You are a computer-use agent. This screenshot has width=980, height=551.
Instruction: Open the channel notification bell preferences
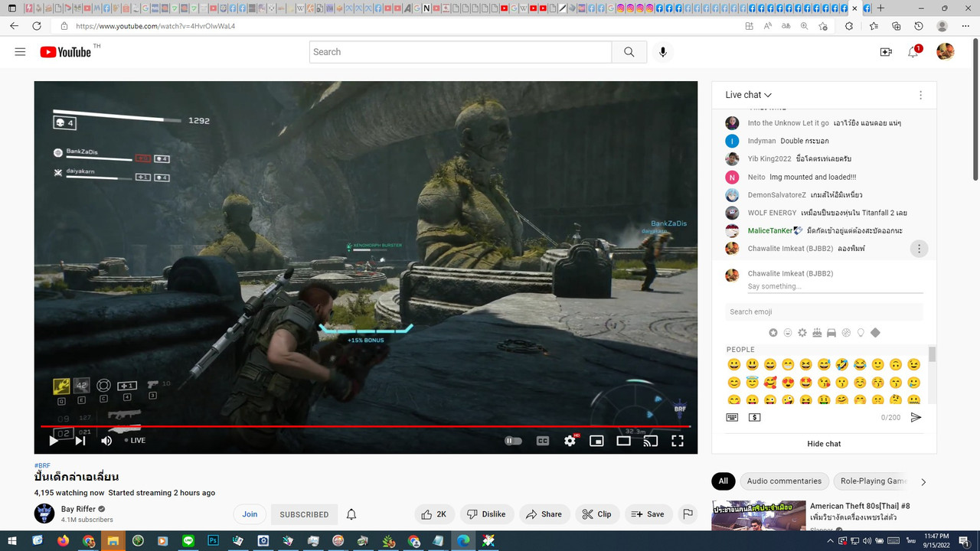coord(351,514)
